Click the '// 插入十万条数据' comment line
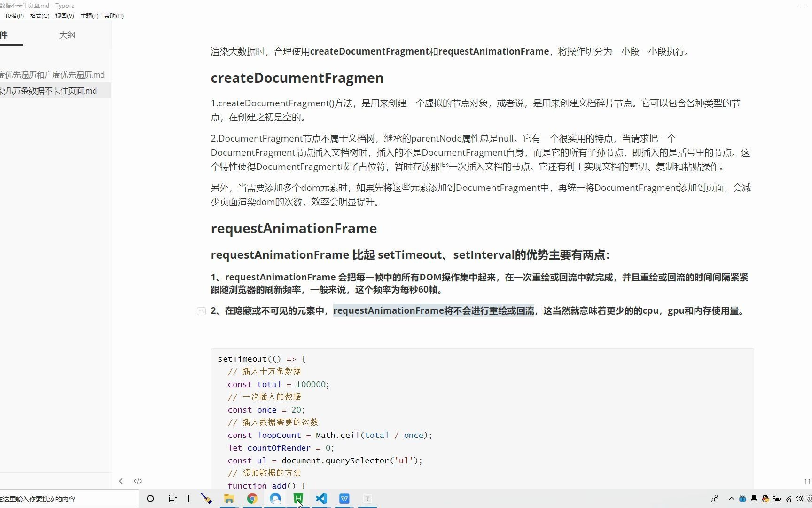 [x=264, y=372]
